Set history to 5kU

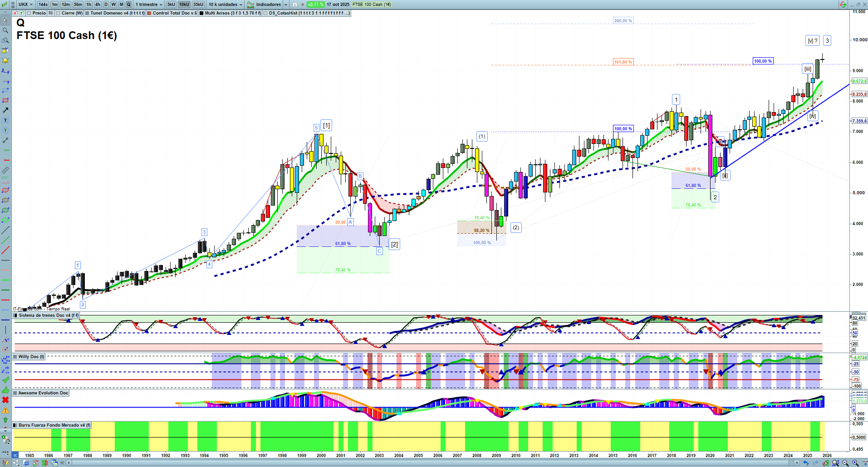coord(171,5)
